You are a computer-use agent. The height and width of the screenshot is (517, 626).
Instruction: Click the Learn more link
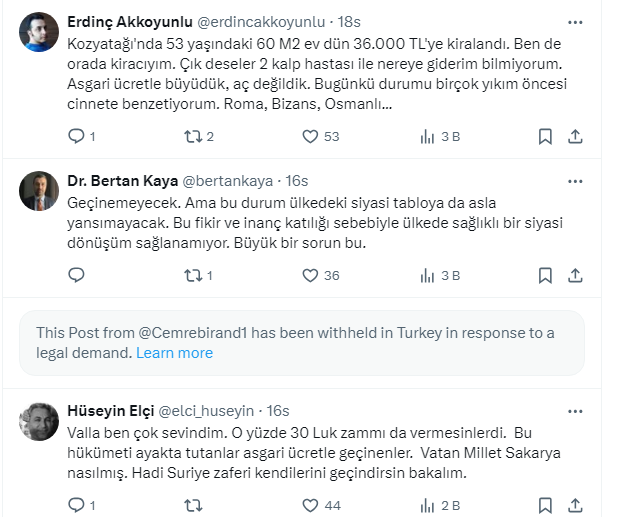pos(174,353)
